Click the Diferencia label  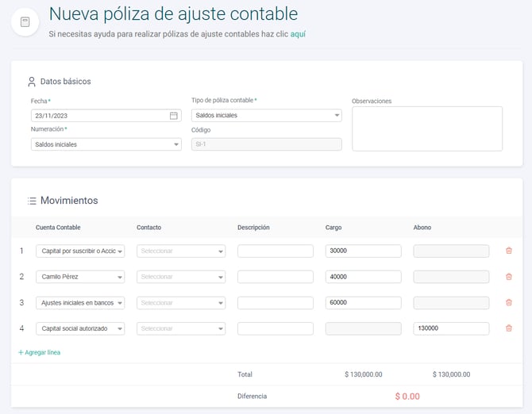pyautogui.click(x=252, y=396)
